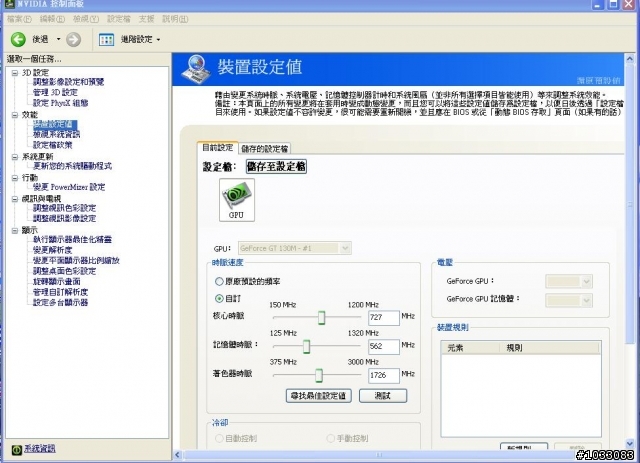Viewport: 640px width, 463px height.
Task: Click the 儲存至設定檔 button
Action: click(276, 167)
